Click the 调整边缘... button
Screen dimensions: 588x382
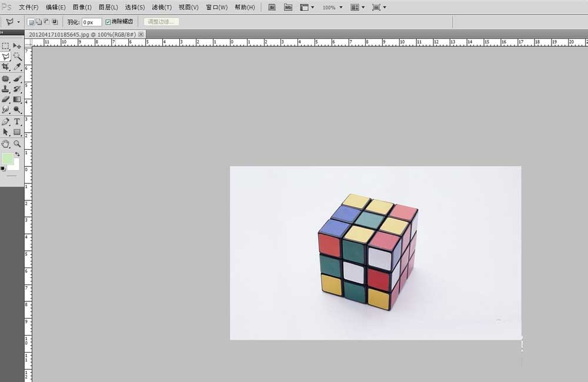[161, 22]
